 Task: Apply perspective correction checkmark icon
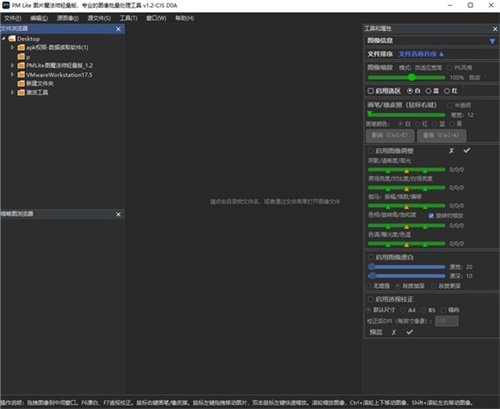410,332
